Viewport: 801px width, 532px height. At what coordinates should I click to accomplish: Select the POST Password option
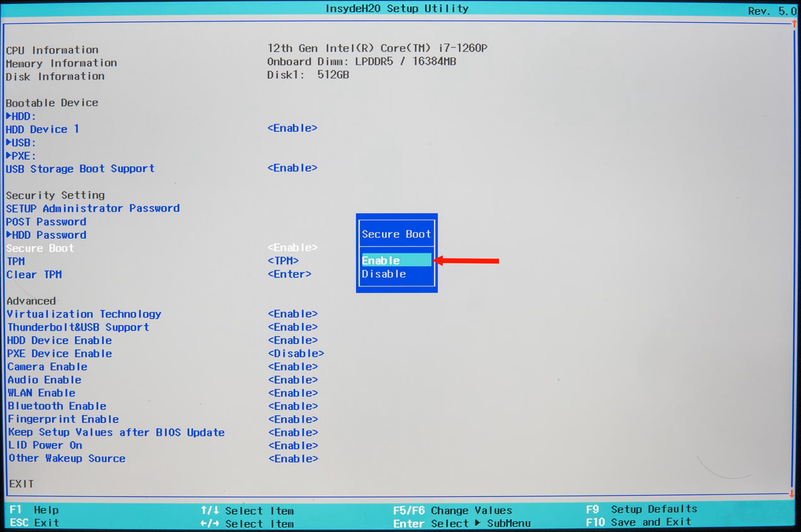(46, 221)
